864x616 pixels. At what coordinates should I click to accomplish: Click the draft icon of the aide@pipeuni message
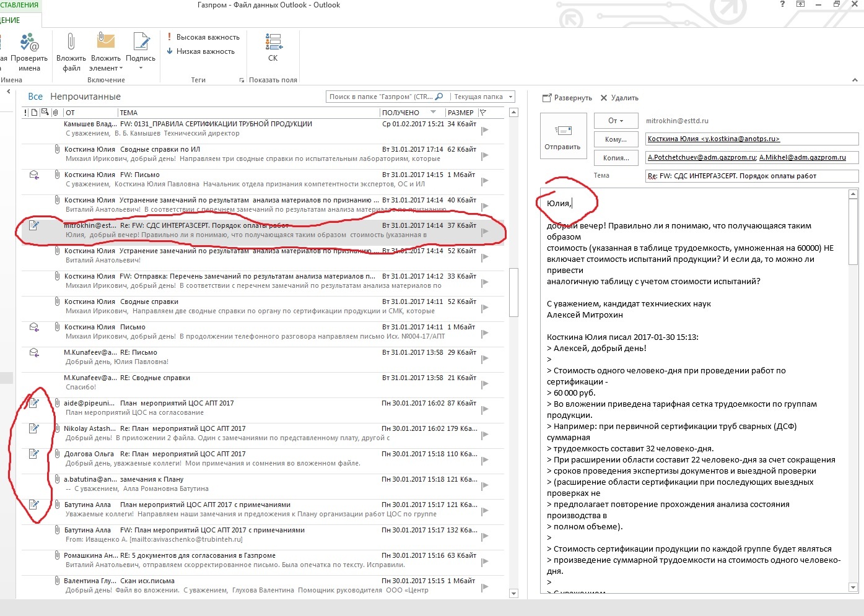click(x=34, y=404)
